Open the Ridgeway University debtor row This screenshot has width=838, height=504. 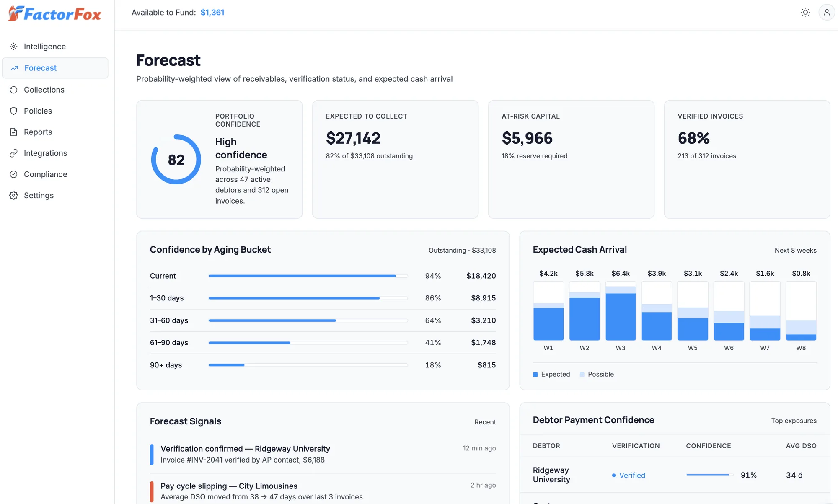pos(675,475)
